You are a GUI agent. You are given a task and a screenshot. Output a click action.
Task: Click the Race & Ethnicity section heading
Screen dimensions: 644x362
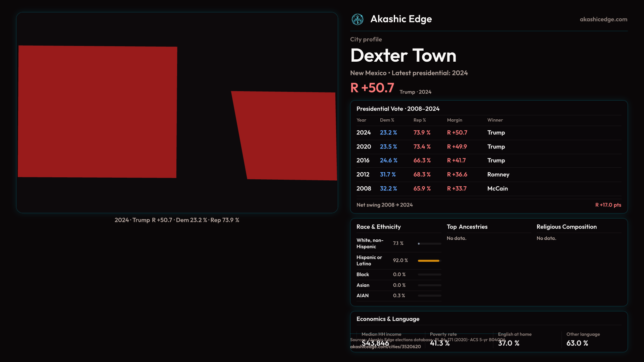tap(378, 227)
